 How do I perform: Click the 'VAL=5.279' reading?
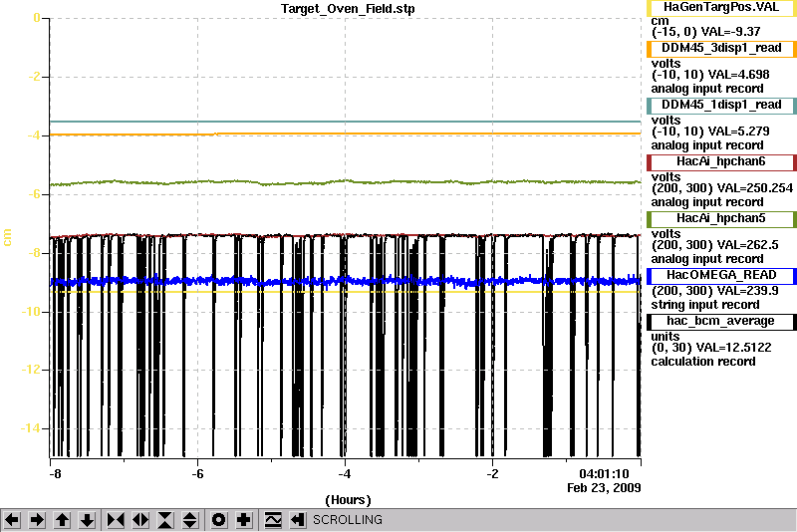pyautogui.click(x=738, y=132)
